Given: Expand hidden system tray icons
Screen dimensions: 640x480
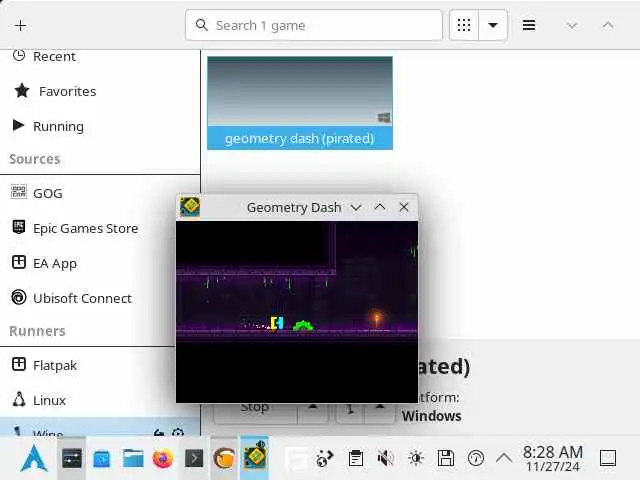Looking at the screenshot, I should pos(504,458).
